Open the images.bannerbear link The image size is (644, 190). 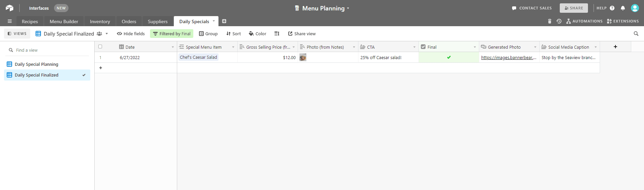point(508,57)
